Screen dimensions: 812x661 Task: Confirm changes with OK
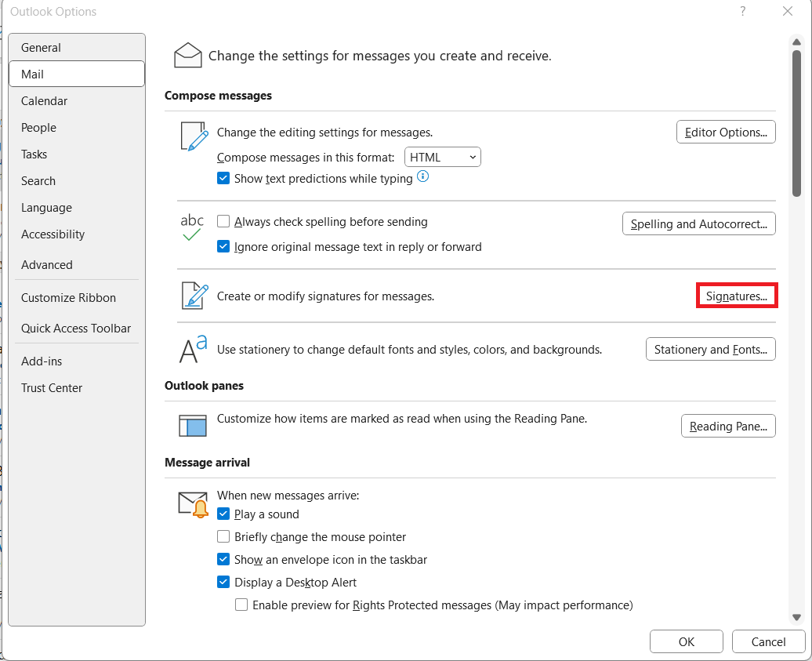click(686, 642)
